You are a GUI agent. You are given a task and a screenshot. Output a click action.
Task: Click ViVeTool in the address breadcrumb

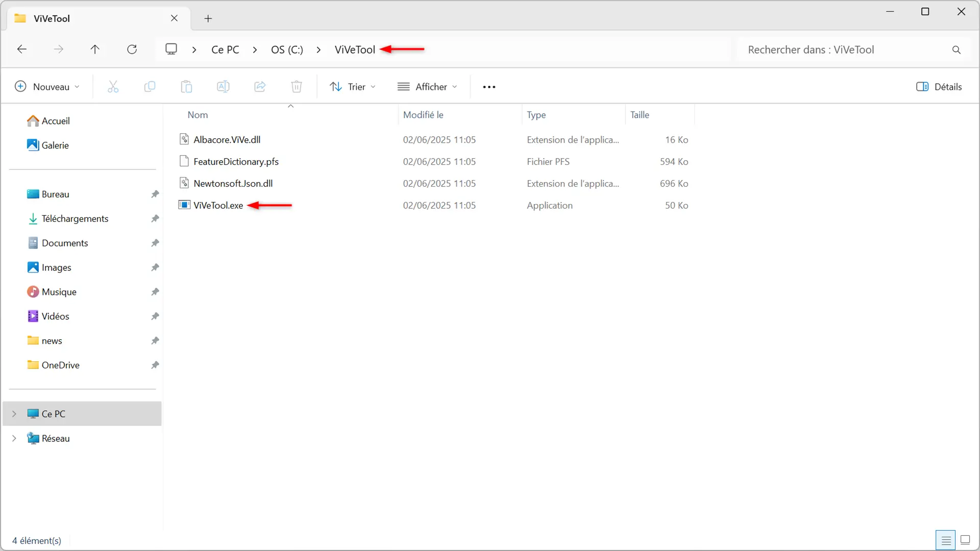pos(355,50)
